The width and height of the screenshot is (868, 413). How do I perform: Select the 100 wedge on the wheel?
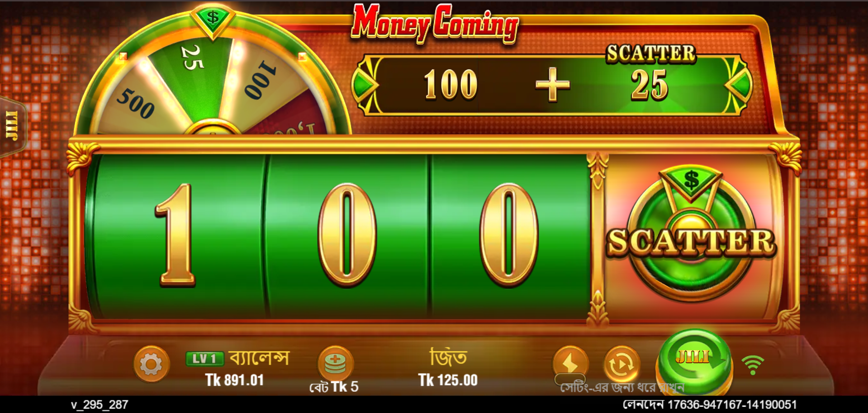[x=260, y=81]
